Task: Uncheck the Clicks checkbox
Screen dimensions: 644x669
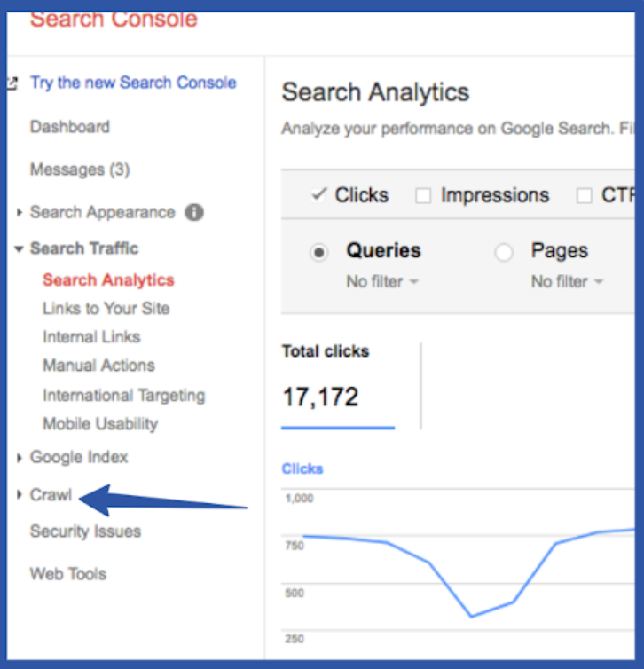Action: click(318, 195)
